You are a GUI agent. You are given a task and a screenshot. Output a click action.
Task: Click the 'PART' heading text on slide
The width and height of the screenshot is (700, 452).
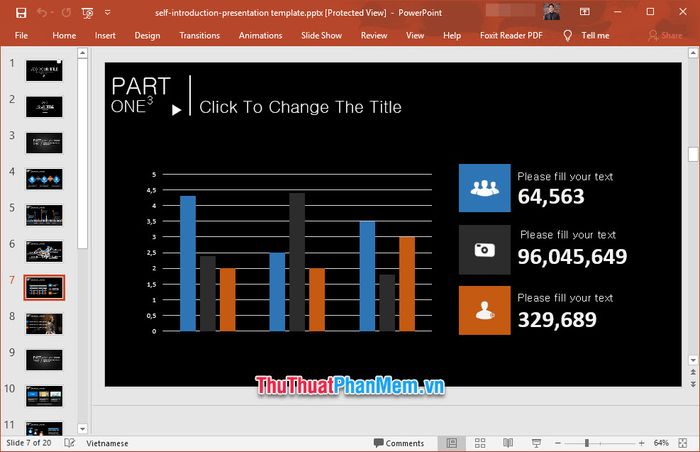141,86
